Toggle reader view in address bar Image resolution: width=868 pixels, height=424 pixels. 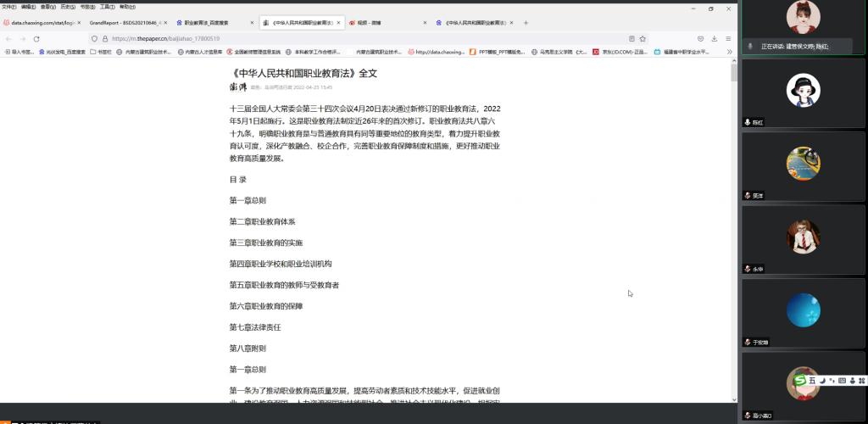tap(632, 39)
